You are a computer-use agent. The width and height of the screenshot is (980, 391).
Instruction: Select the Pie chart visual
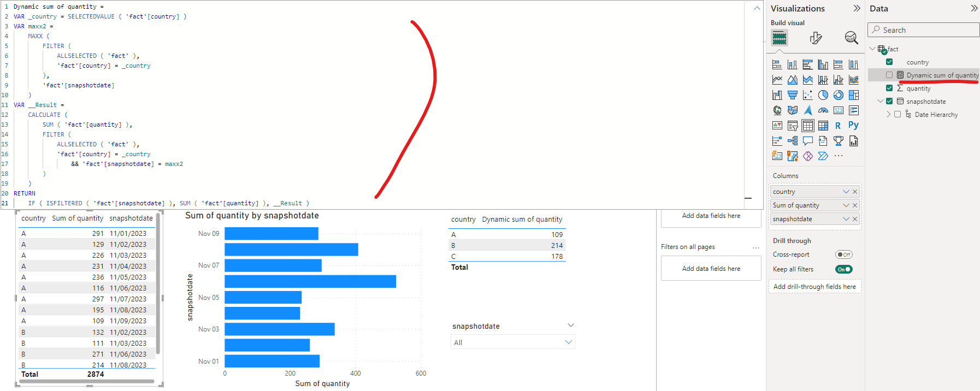(823, 95)
